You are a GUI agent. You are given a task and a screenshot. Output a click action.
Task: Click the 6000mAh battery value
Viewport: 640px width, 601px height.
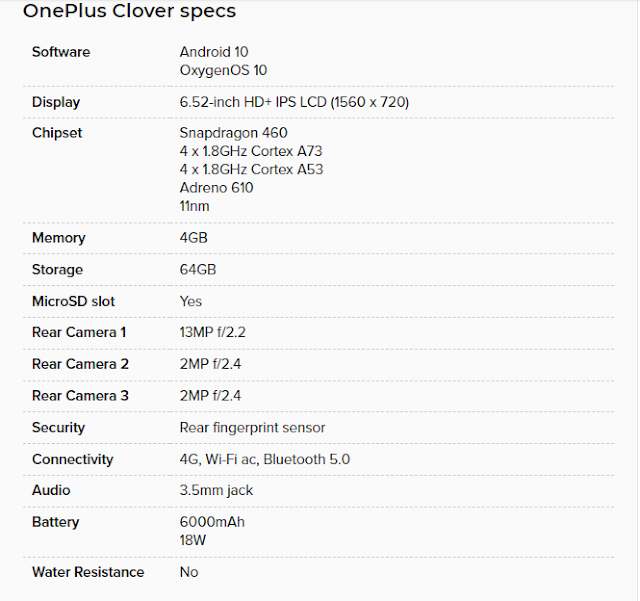(212, 522)
